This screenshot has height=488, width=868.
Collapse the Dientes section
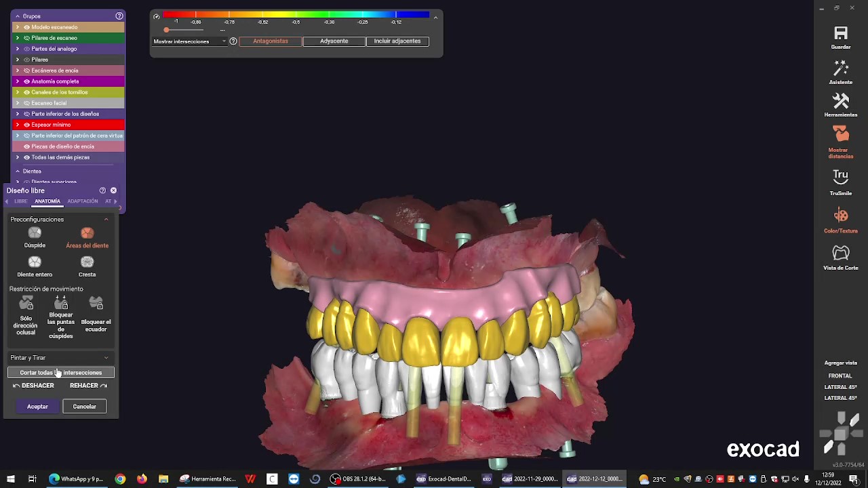point(17,171)
